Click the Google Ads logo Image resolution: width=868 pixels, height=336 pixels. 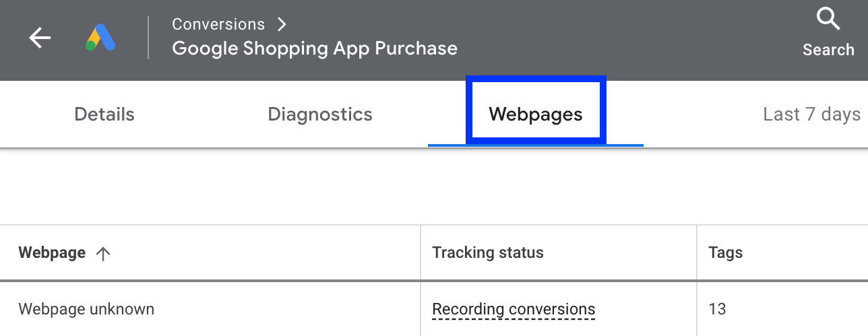(x=100, y=38)
